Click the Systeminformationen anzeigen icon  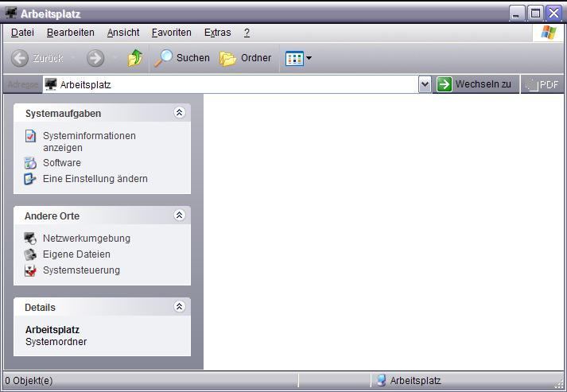(30, 136)
